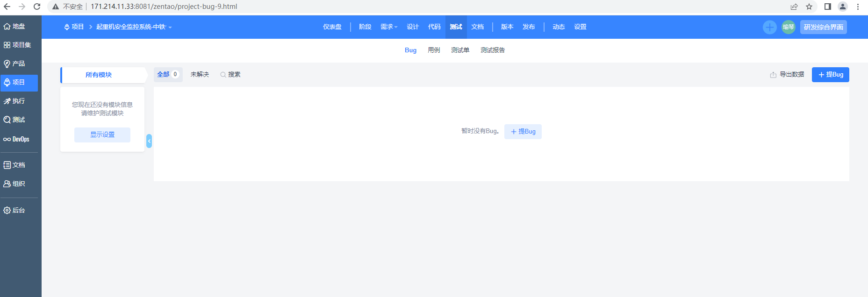Open the 测试报告 tab

coord(492,50)
